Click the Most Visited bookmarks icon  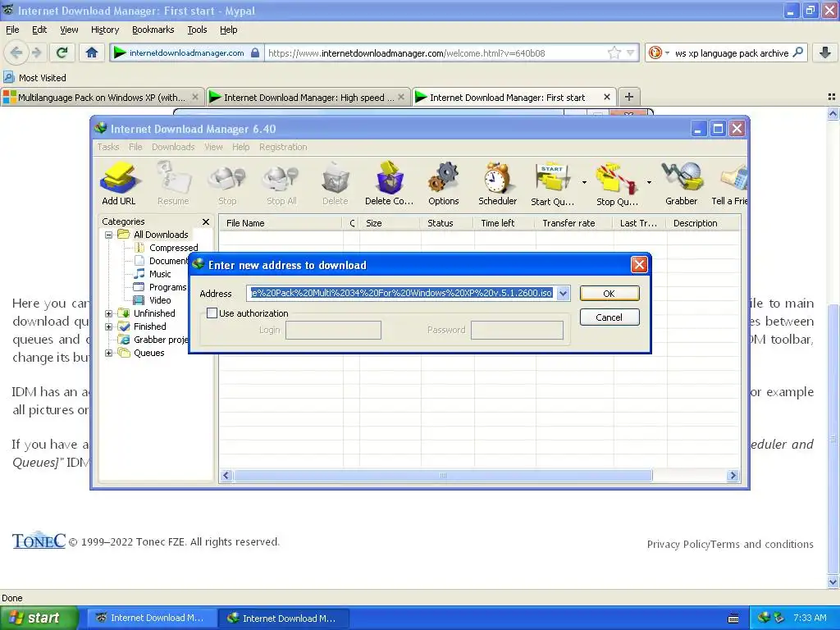tap(8, 77)
